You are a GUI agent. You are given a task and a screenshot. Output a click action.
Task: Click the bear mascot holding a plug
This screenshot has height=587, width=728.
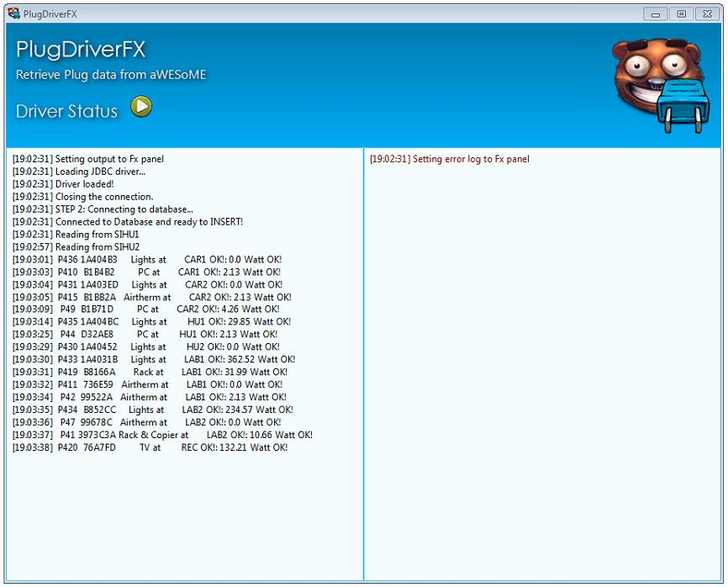(x=661, y=85)
